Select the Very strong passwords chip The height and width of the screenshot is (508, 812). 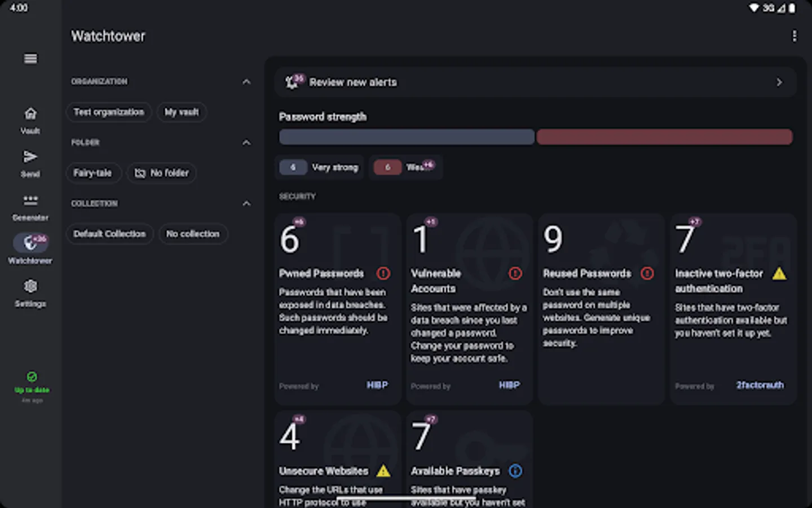(x=320, y=167)
